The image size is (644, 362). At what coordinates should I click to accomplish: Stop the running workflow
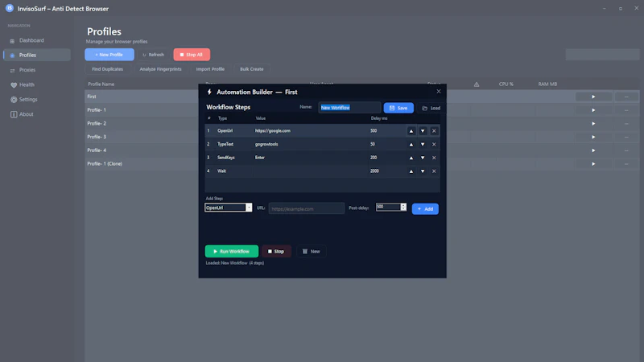coord(276,251)
